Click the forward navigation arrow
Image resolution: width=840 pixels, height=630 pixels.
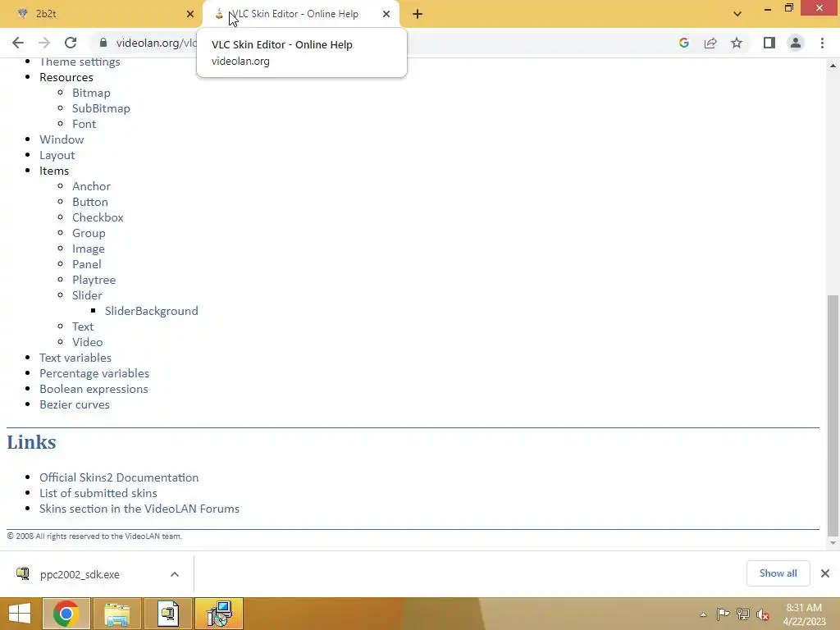[x=44, y=43]
